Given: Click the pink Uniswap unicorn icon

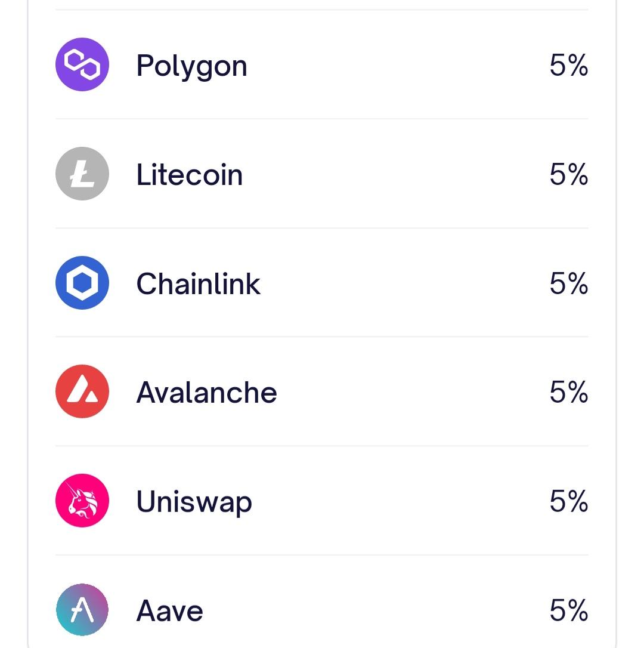Looking at the screenshot, I should tap(82, 501).
